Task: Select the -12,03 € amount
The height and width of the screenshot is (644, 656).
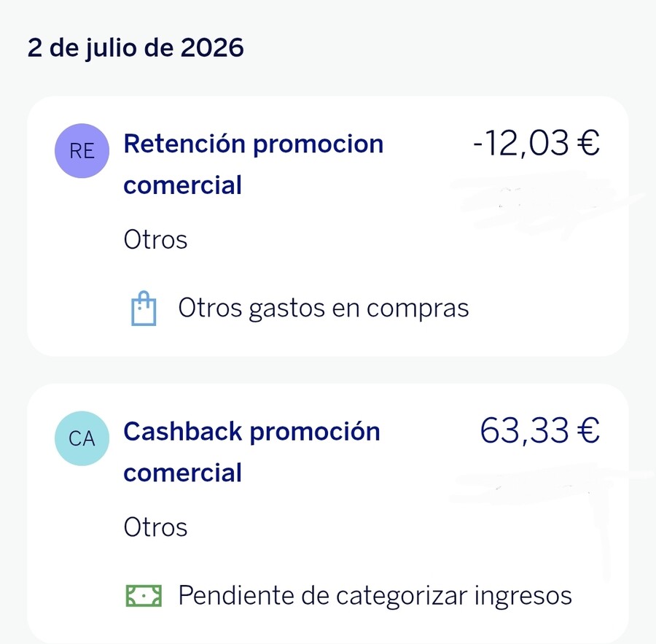Action: pos(536,143)
